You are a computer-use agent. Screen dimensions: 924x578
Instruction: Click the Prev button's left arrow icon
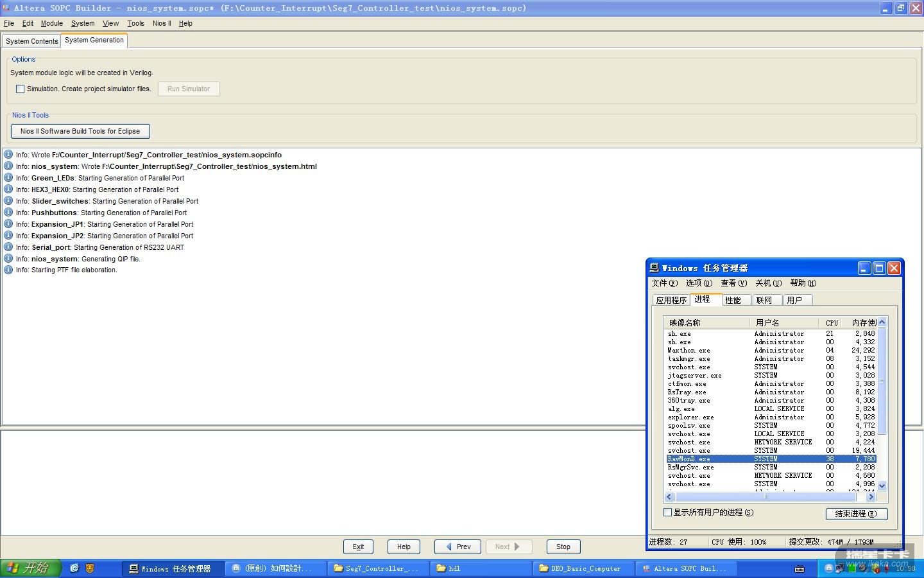(449, 547)
